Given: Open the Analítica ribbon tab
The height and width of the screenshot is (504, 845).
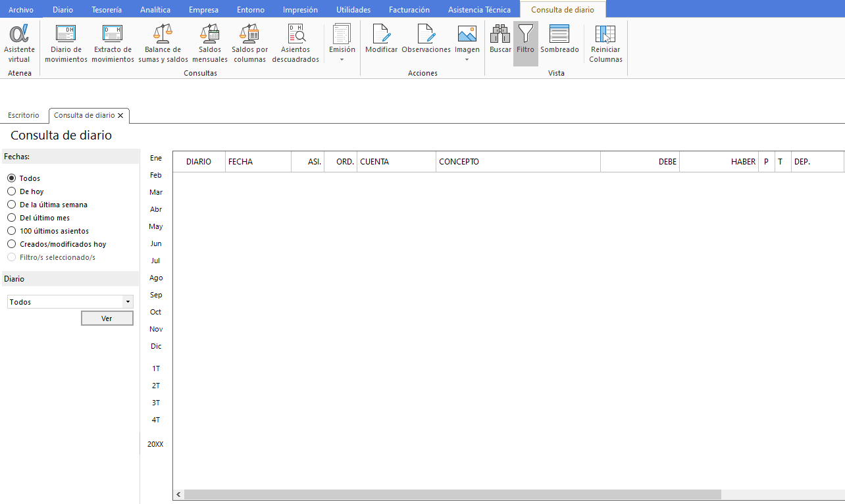Looking at the screenshot, I should [155, 10].
